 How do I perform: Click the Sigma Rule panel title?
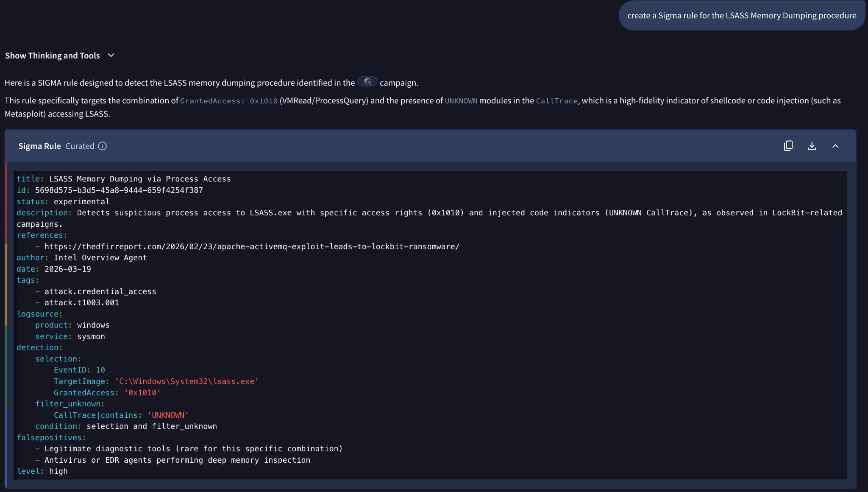pos(39,146)
